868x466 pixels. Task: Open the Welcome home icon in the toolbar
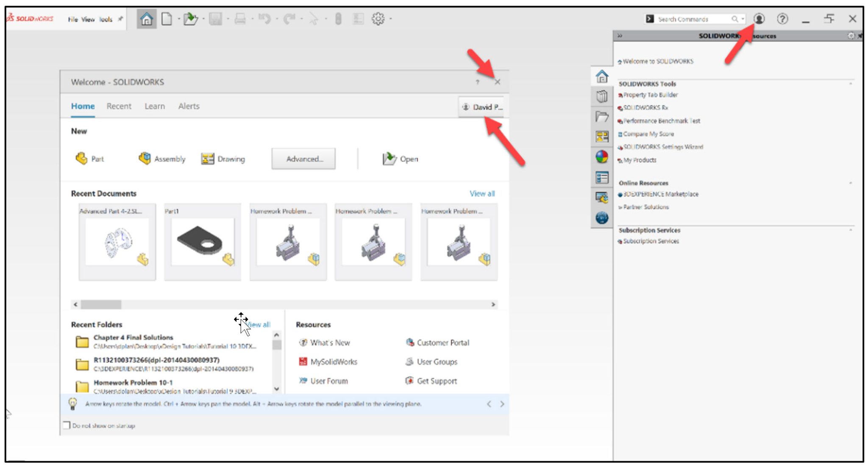(x=146, y=18)
